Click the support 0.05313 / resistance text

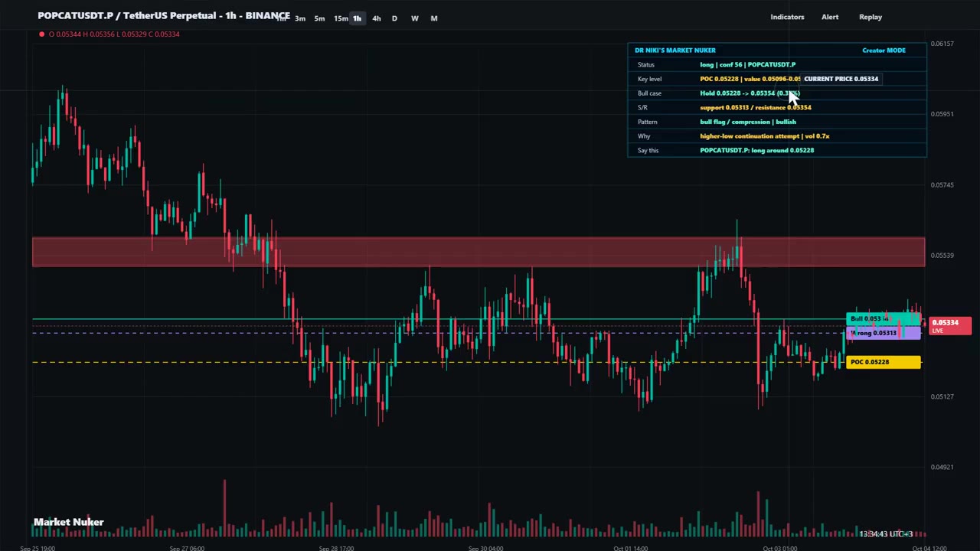(x=755, y=108)
